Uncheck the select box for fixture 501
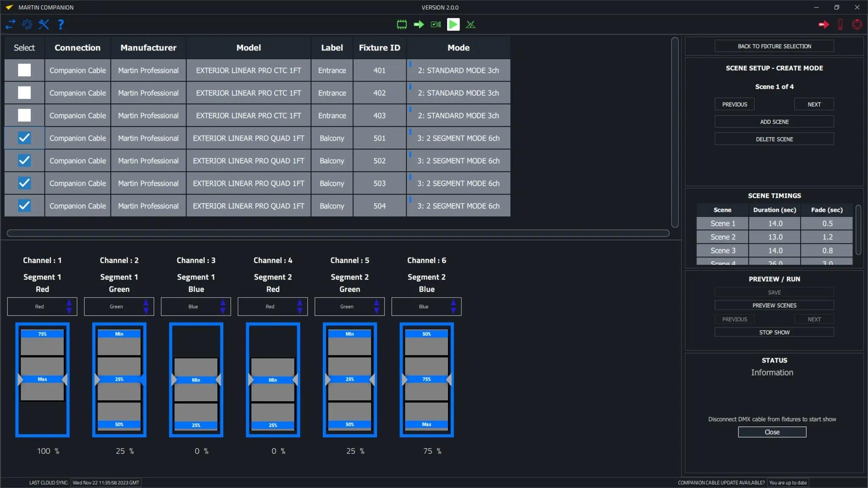The height and width of the screenshot is (488, 868). click(x=25, y=138)
